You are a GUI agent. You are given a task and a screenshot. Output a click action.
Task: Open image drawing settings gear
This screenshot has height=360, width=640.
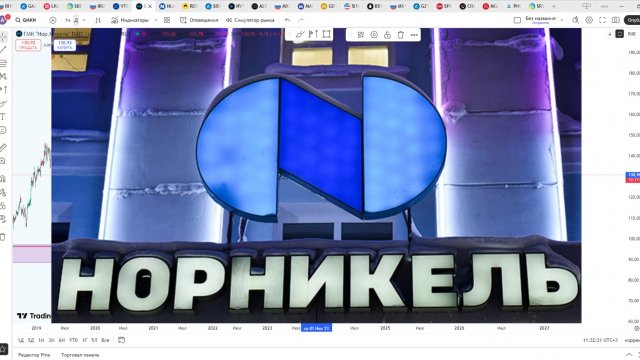click(374, 35)
